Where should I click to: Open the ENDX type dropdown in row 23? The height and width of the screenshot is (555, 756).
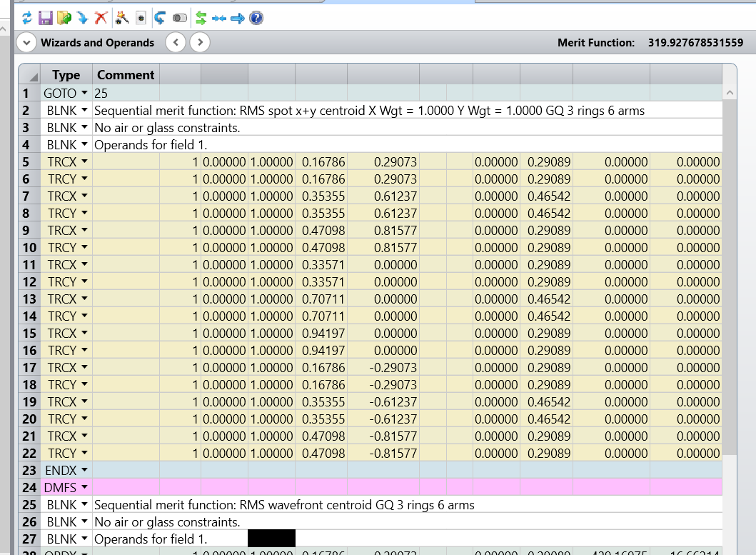tap(84, 470)
